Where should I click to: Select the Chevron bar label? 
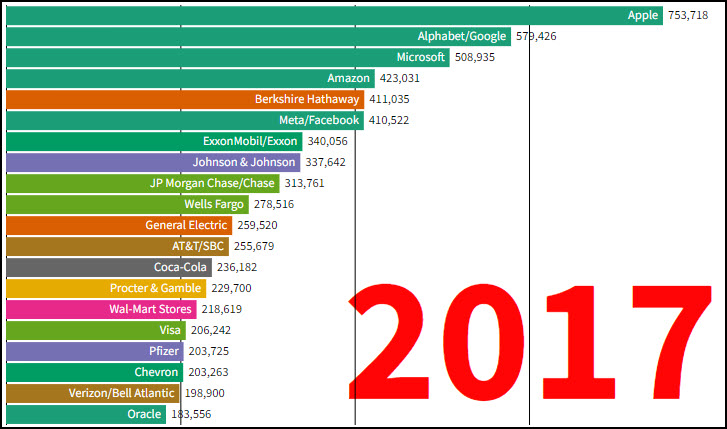coord(156,372)
